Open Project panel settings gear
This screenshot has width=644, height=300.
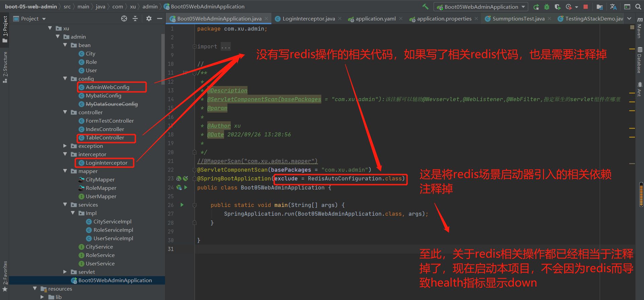[149, 18]
